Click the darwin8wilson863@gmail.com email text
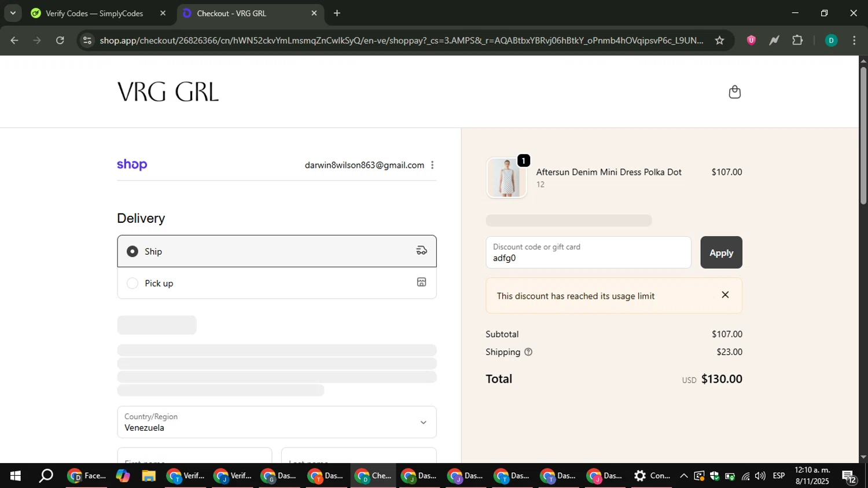The width and height of the screenshot is (868, 488). click(x=365, y=165)
